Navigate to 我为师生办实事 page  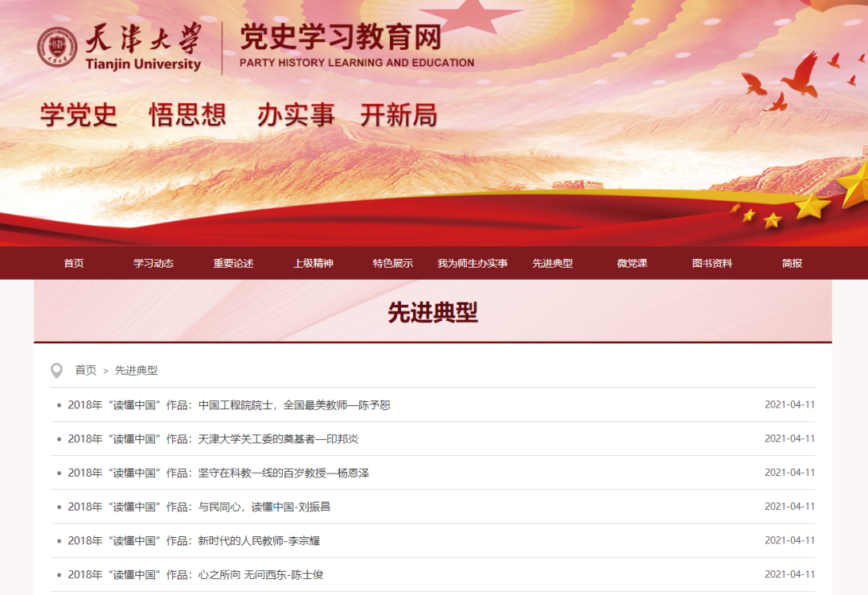473,264
